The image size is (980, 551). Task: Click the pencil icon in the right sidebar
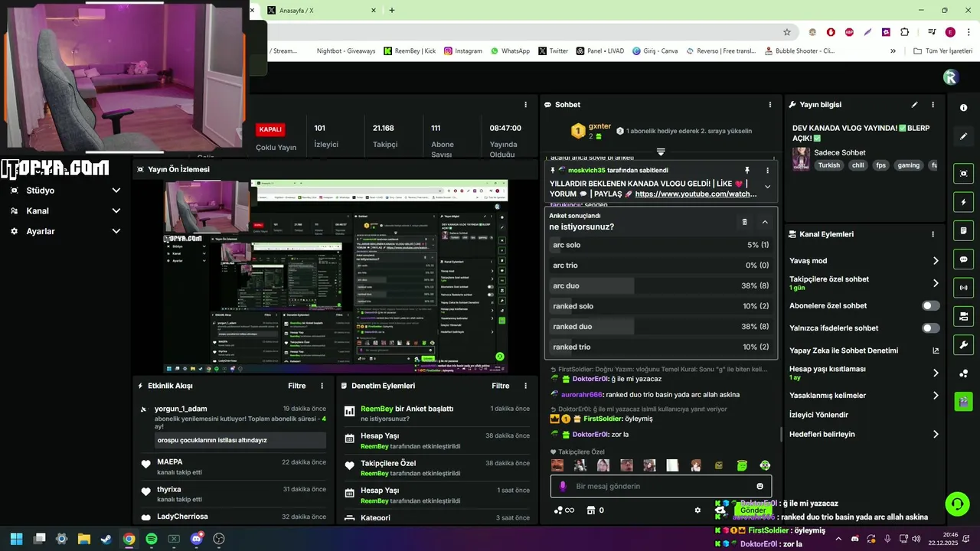[x=963, y=136]
